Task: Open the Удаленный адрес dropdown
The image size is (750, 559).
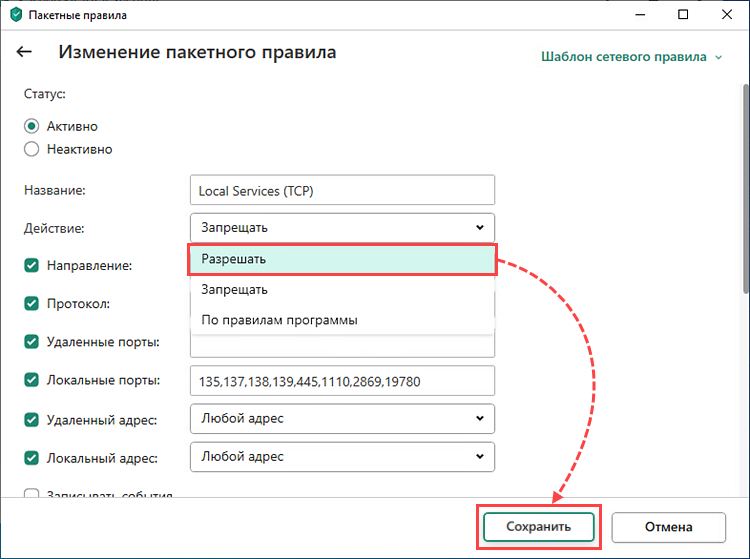Action: (x=342, y=418)
